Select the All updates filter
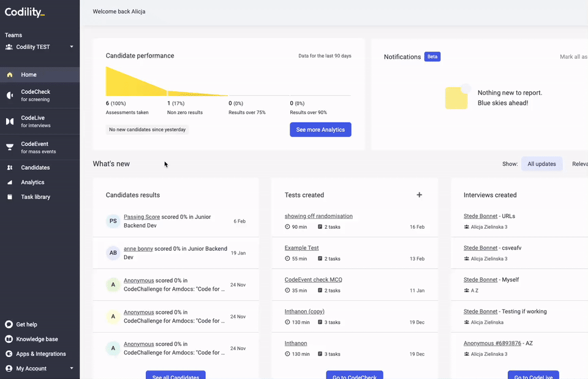 click(541, 164)
